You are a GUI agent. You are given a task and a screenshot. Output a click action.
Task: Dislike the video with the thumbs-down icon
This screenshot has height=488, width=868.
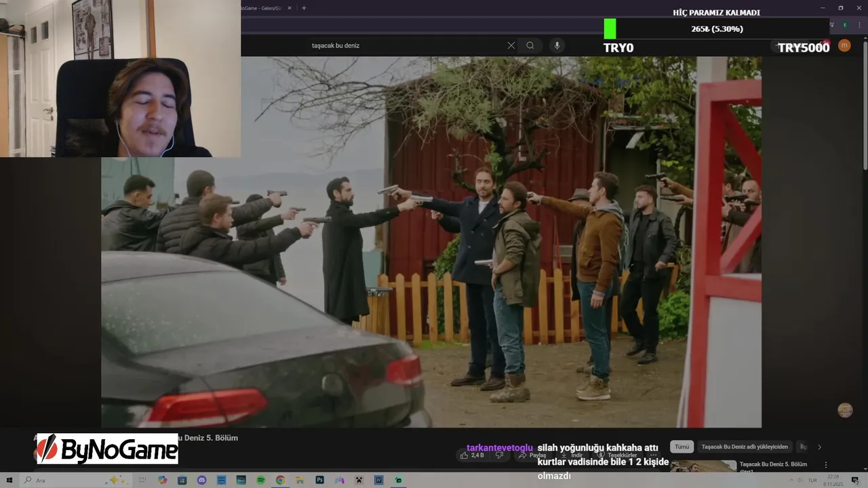click(499, 455)
